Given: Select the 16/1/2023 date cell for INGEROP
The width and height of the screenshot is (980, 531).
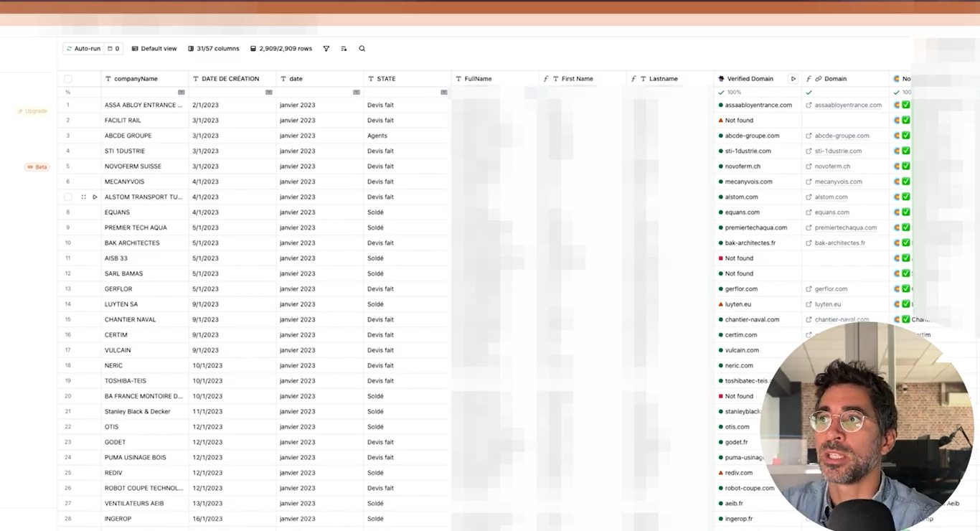Looking at the screenshot, I should click(x=232, y=519).
